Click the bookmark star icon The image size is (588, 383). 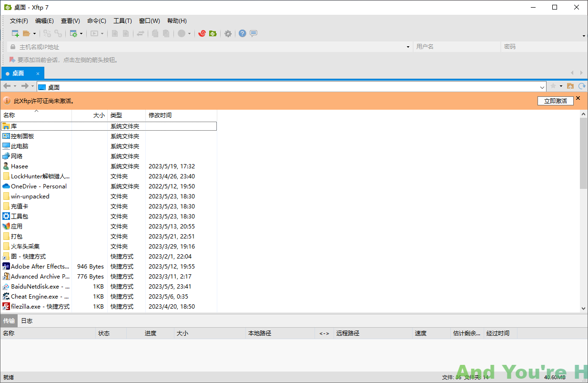(x=553, y=86)
